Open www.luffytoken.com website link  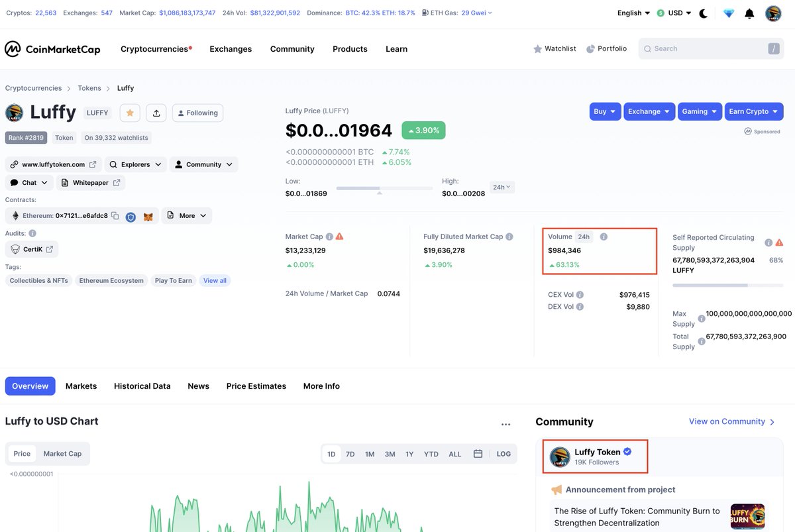tap(54, 164)
